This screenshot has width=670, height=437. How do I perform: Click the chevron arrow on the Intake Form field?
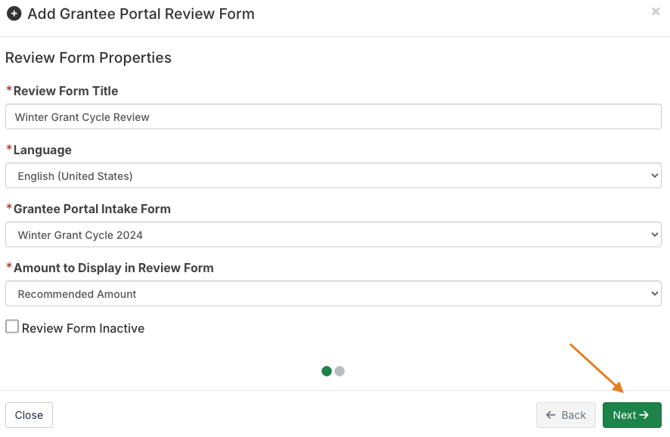(655, 235)
